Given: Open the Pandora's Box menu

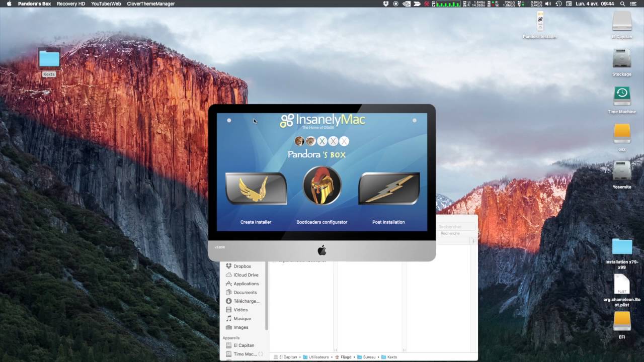Looking at the screenshot, I should (34, 4).
